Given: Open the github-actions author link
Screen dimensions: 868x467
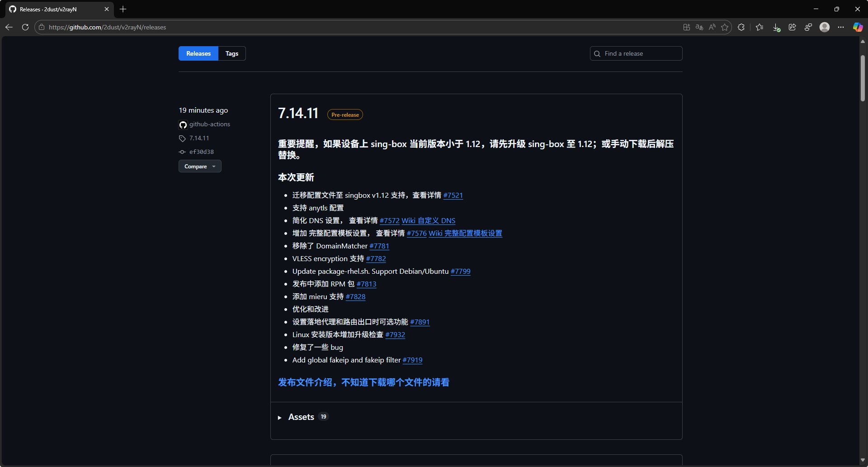Looking at the screenshot, I should click(209, 124).
